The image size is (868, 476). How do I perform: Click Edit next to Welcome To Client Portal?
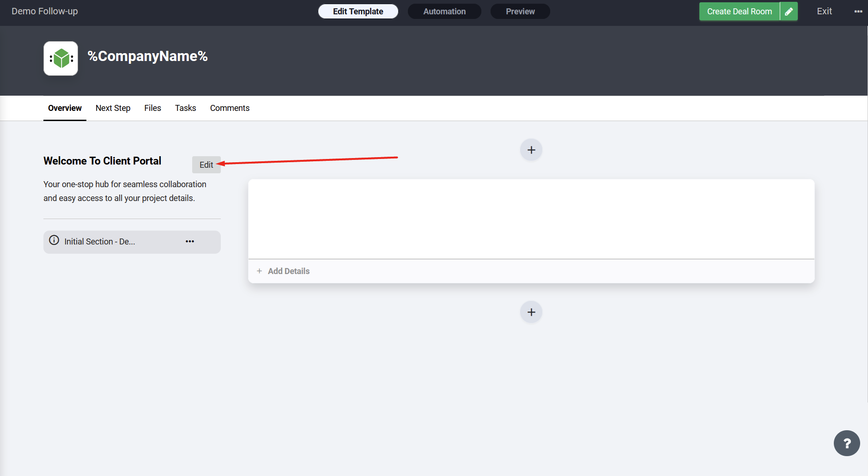coord(206,165)
